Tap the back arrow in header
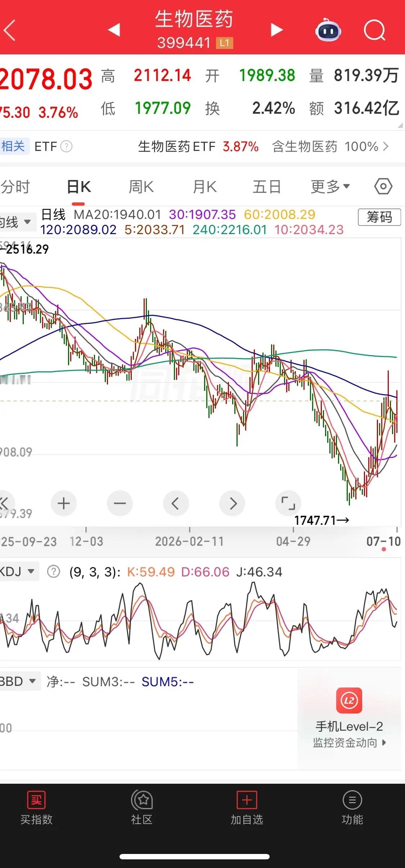The image size is (405, 868). [10, 30]
